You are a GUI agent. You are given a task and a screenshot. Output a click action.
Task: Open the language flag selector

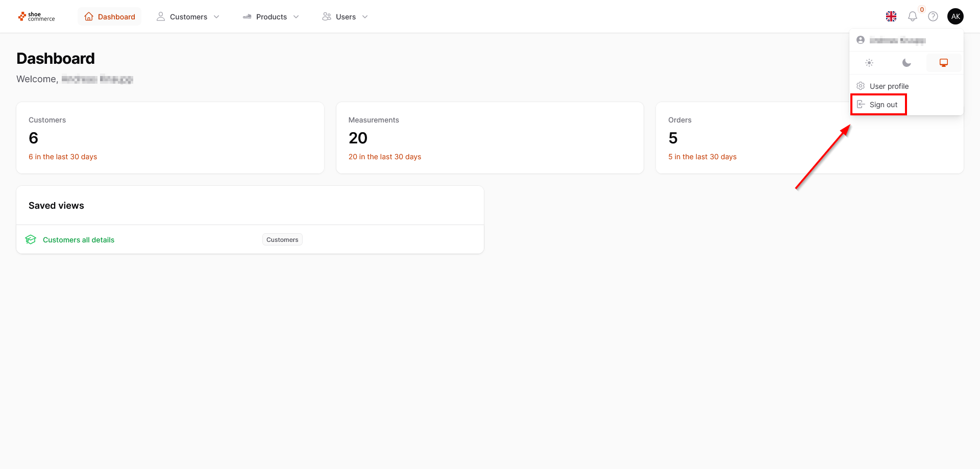click(891, 16)
